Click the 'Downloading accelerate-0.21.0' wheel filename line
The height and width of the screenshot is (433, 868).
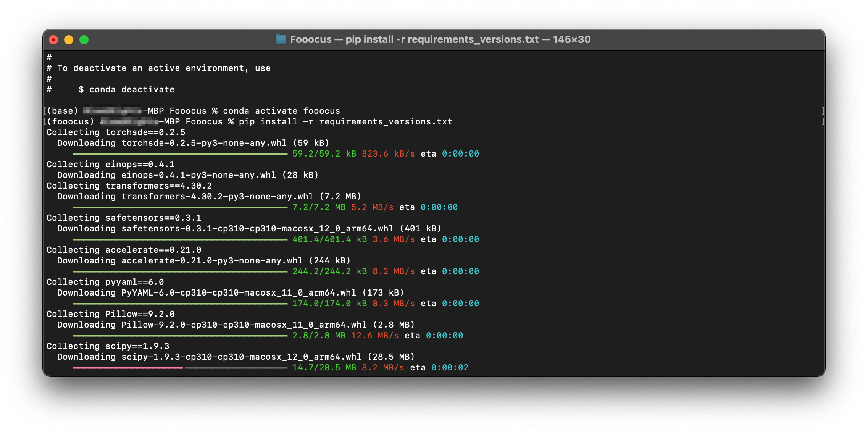(203, 261)
